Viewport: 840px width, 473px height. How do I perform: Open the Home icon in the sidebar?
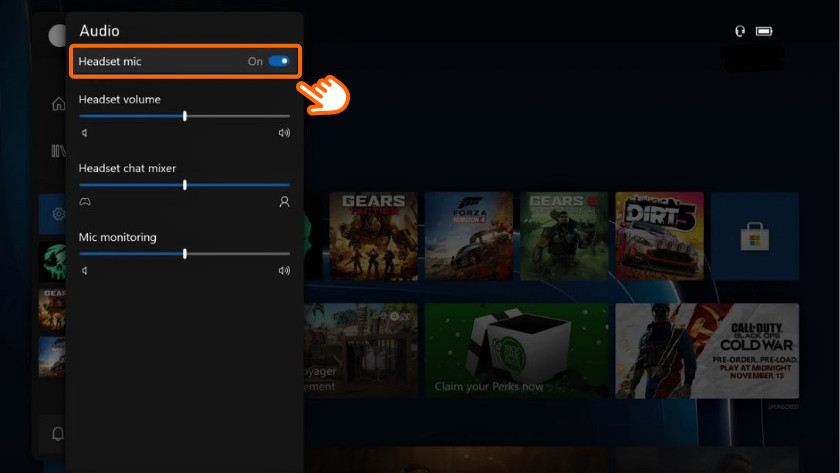[x=58, y=104]
